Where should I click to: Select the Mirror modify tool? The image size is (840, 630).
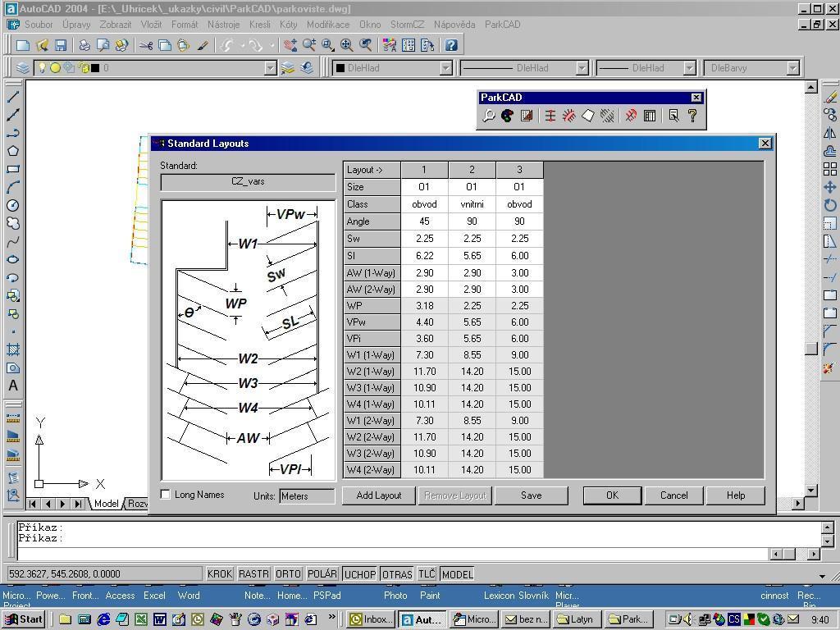pos(830,133)
